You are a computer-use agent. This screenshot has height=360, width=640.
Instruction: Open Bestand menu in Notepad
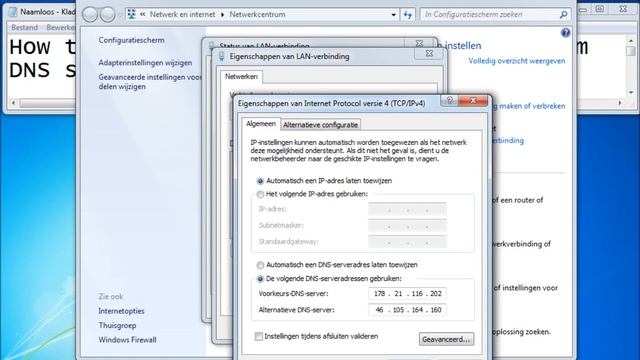[24, 27]
